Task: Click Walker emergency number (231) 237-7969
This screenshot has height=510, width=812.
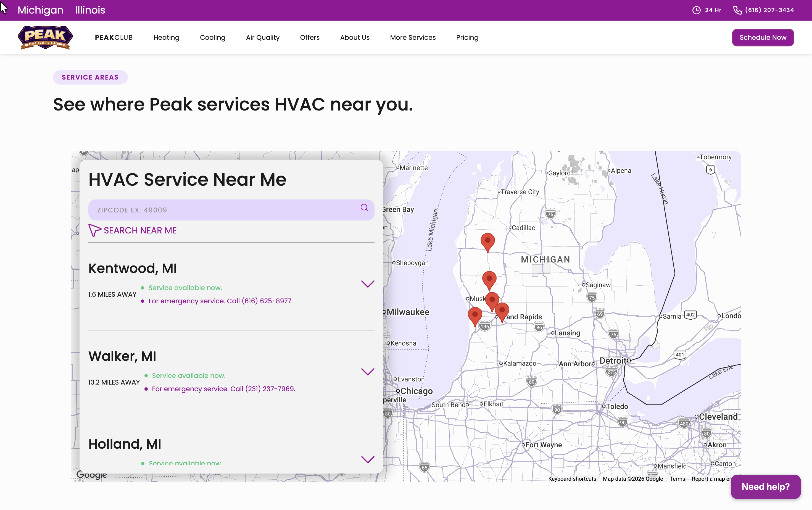Action: click(x=270, y=388)
